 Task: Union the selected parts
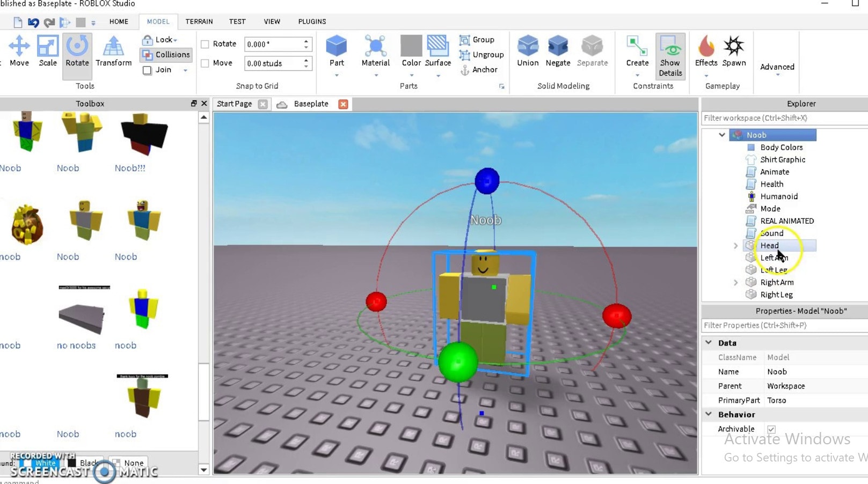pyautogui.click(x=528, y=52)
